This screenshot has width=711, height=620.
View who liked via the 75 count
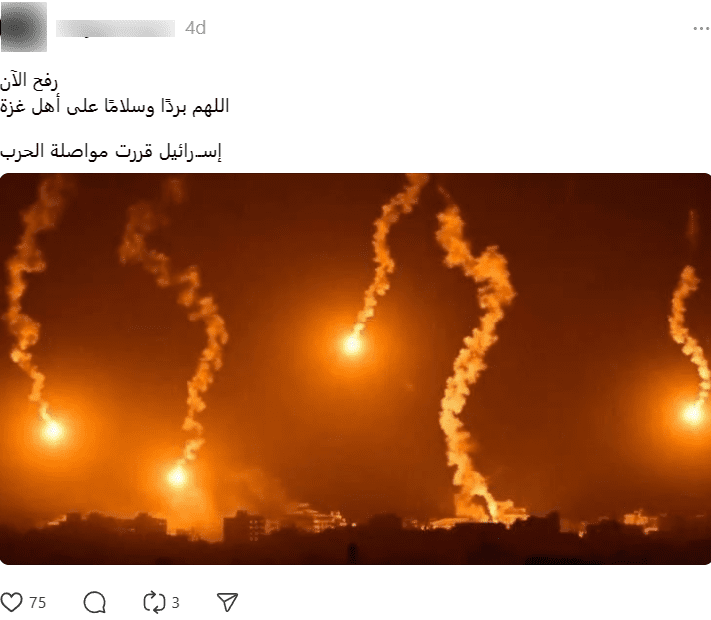pos(38,603)
